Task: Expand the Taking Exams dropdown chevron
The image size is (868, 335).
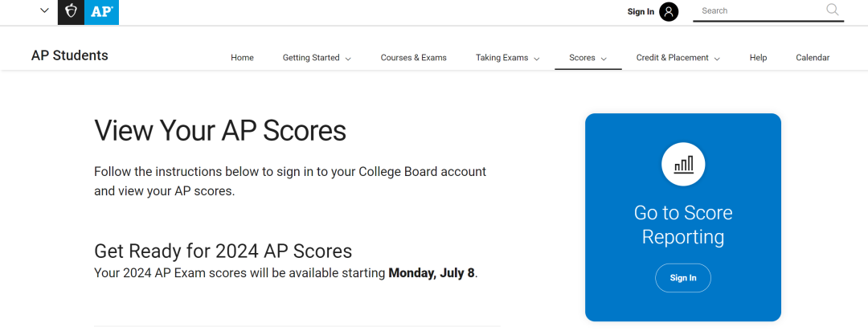Action: click(x=536, y=58)
